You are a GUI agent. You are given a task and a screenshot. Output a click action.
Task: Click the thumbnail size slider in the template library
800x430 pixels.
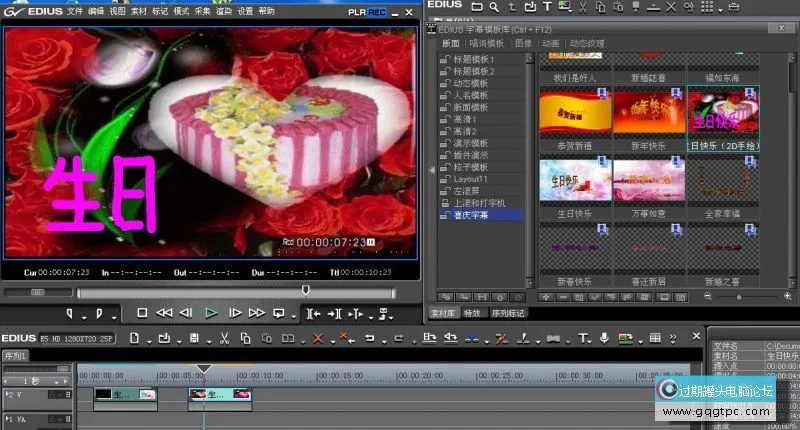pos(739,297)
